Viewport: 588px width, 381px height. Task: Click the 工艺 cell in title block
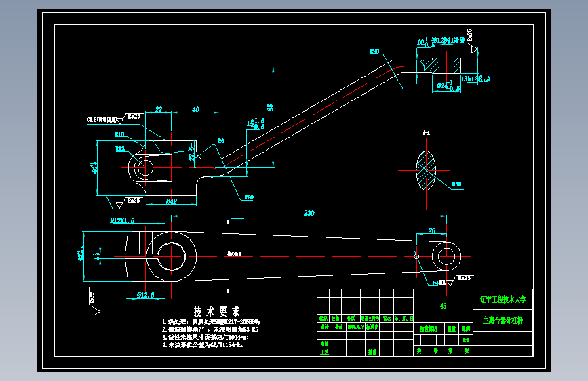coord(324,352)
